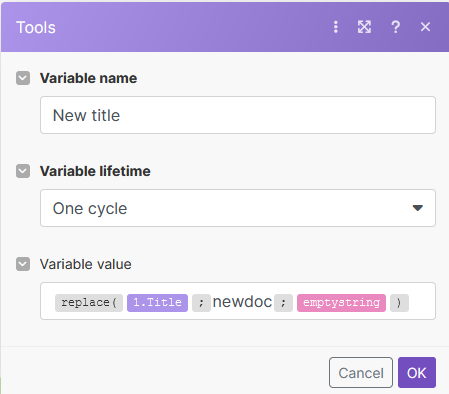The image size is (449, 394).
Task: Select the purple 1.Title variable pill
Action: click(x=157, y=303)
